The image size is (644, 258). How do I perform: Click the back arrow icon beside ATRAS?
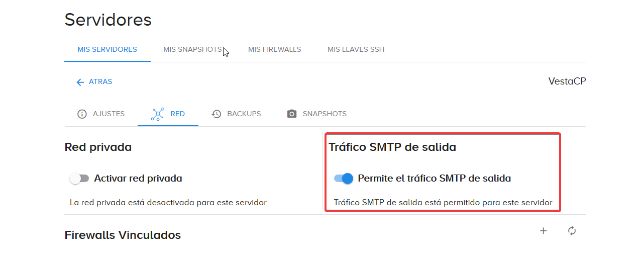(x=80, y=82)
